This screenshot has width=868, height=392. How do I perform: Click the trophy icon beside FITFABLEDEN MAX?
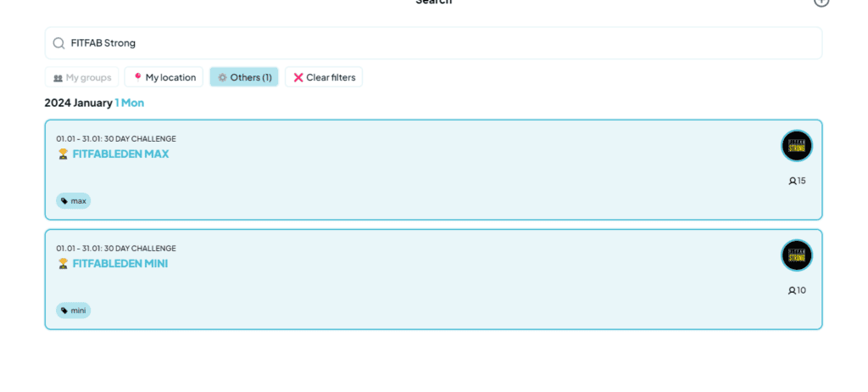click(63, 154)
